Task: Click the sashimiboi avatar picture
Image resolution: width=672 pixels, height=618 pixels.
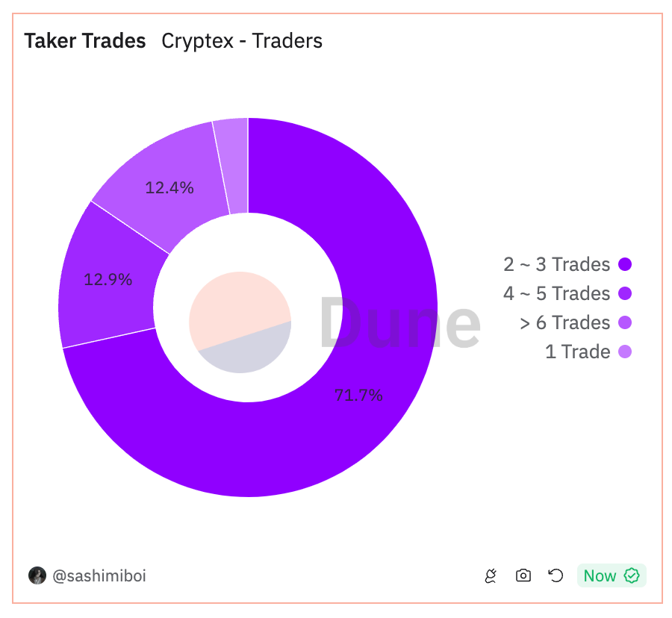Action: (37, 575)
